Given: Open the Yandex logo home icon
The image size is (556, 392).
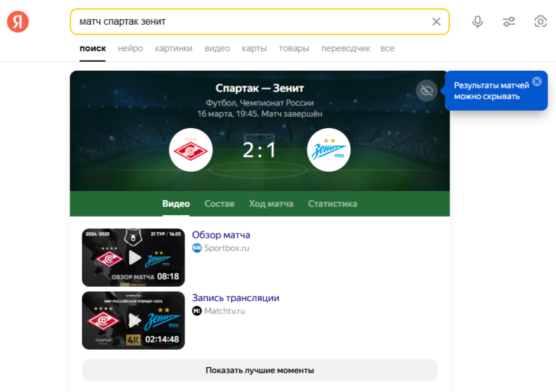Looking at the screenshot, I should click(x=18, y=22).
